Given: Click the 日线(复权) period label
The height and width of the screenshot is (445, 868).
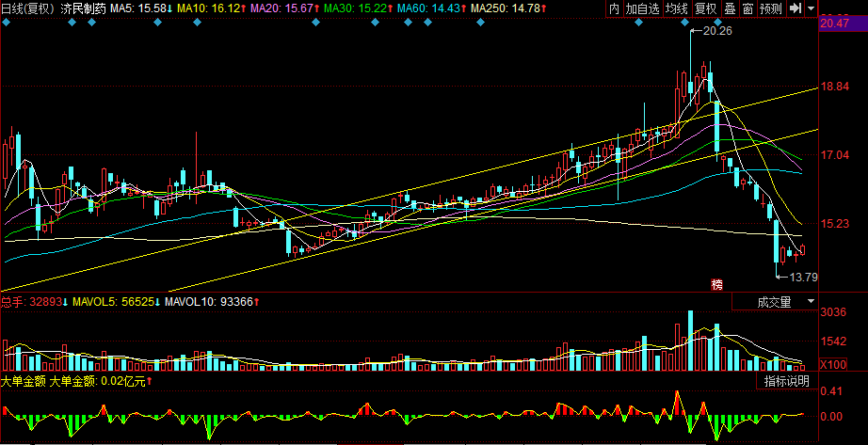Looking at the screenshot, I should pos(27,8).
